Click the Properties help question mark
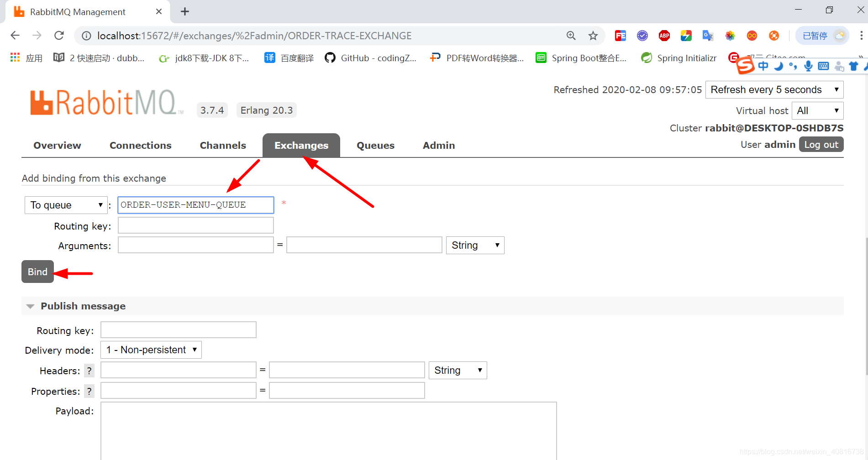The image size is (868, 460). 89,391
